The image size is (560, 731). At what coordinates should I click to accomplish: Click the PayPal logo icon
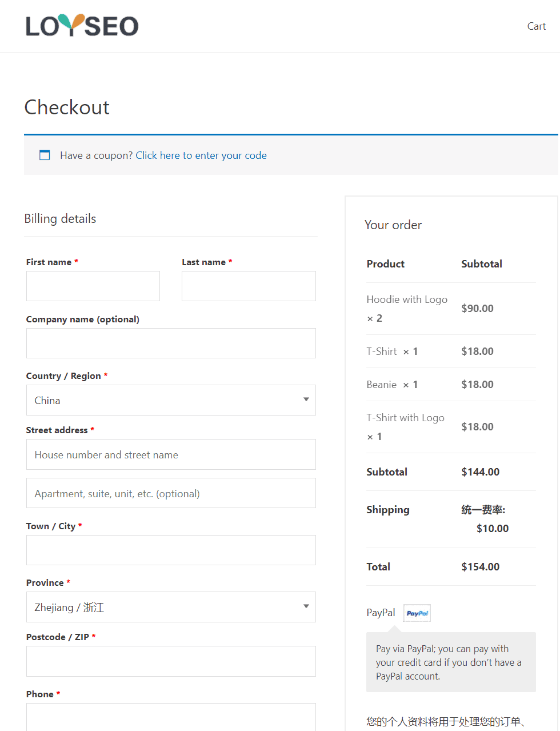click(417, 613)
